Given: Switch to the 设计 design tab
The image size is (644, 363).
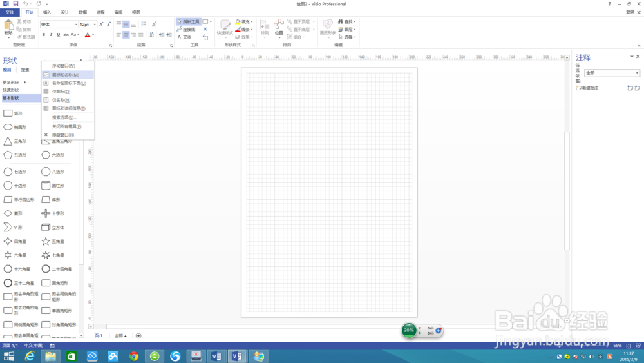Looking at the screenshot, I should coord(65,12).
